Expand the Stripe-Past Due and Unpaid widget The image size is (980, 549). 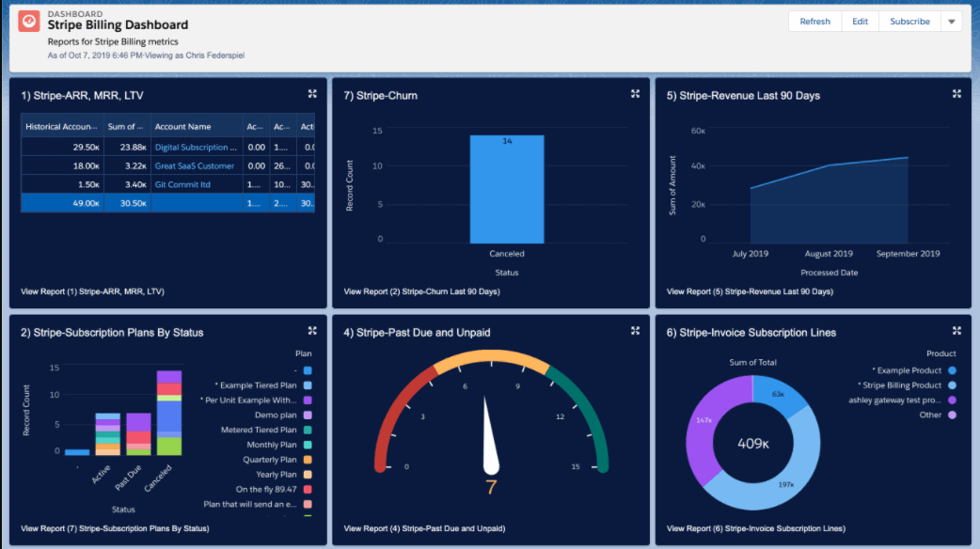click(635, 331)
